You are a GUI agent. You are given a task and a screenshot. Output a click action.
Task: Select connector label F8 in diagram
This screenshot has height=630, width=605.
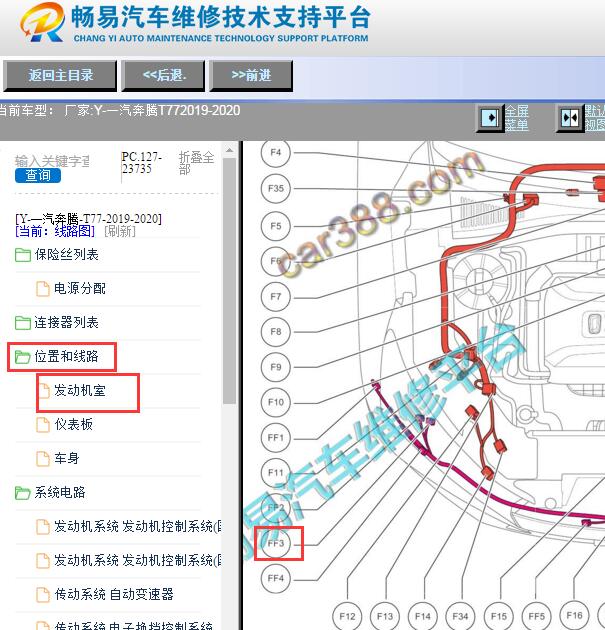(276, 332)
